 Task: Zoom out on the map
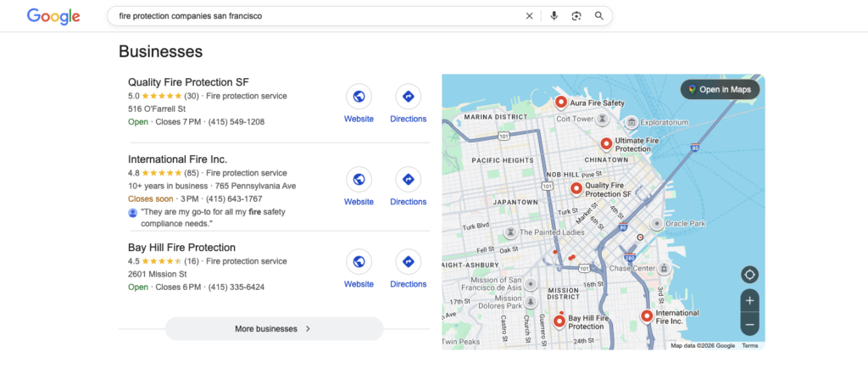pyautogui.click(x=749, y=324)
